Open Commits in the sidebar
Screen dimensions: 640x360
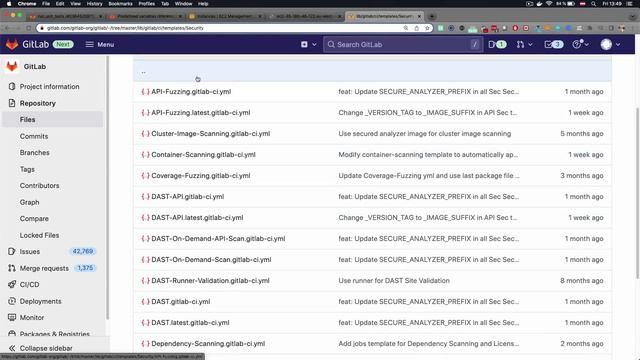[x=34, y=136]
